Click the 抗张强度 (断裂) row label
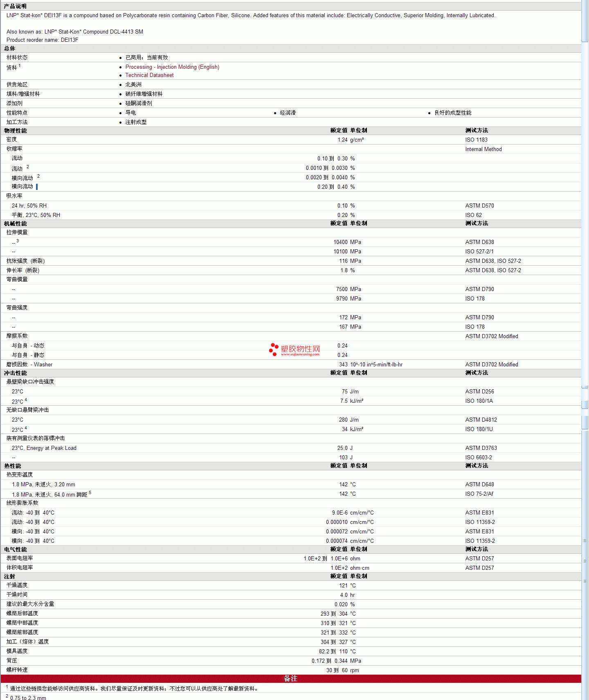 [x=25, y=261]
